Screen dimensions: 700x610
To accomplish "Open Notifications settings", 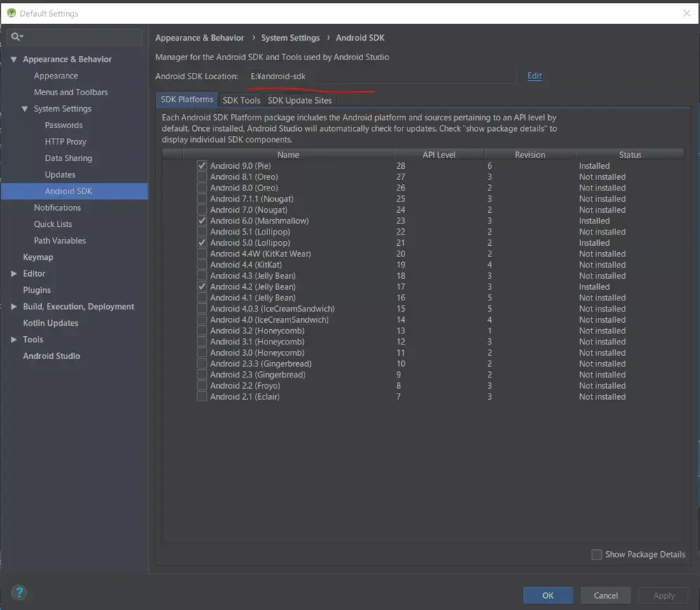I will point(57,207).
